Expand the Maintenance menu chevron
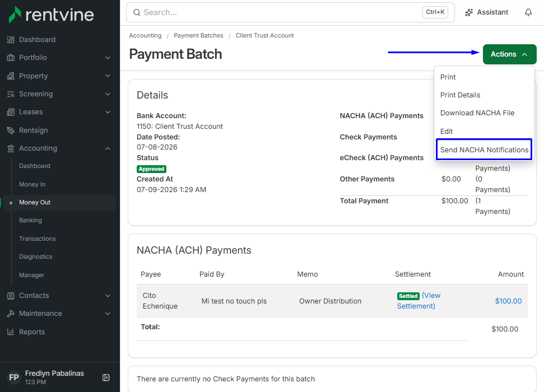 coord(108,314)
